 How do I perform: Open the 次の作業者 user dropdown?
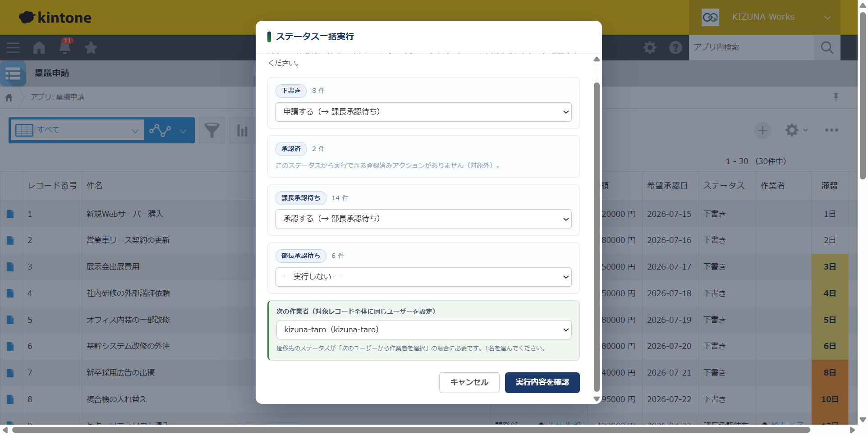tap(424, 330)
